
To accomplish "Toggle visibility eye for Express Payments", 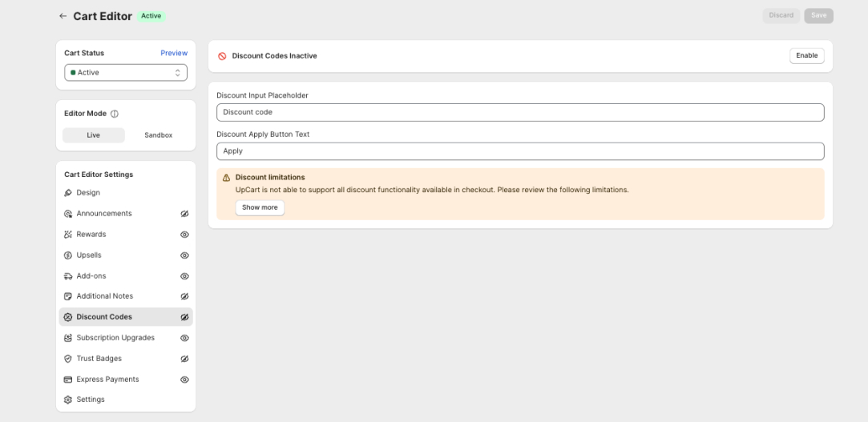I will click(x=184, y=380).
